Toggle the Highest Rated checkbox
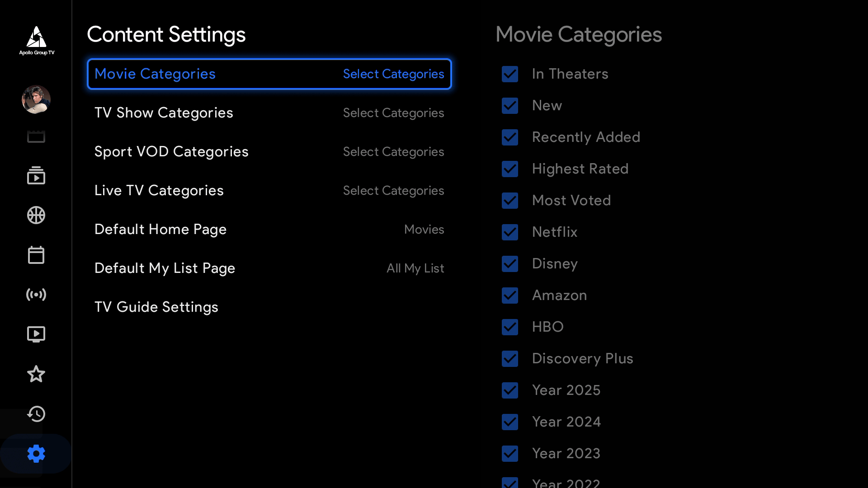Screen dimensions: 868x488 [x=510, y=169]
